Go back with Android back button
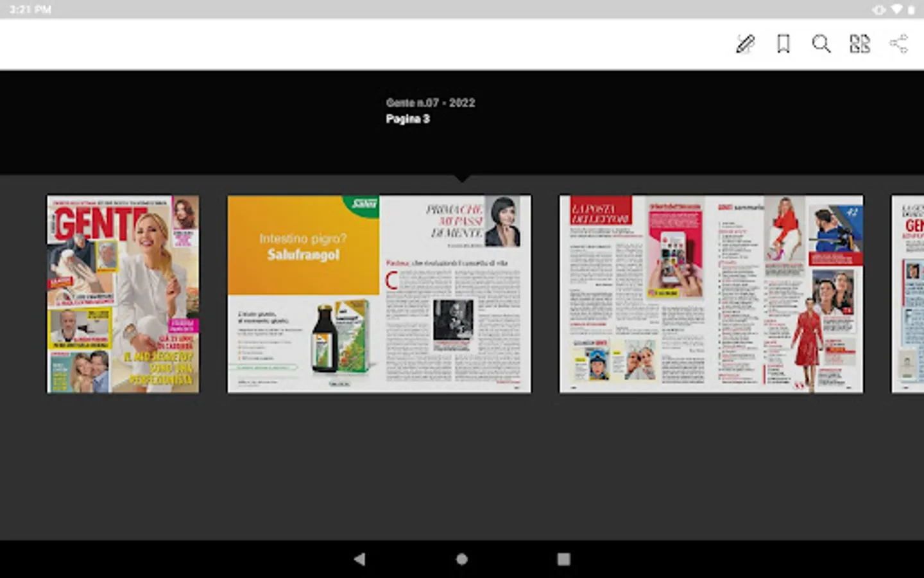 (x=359, y=559)
